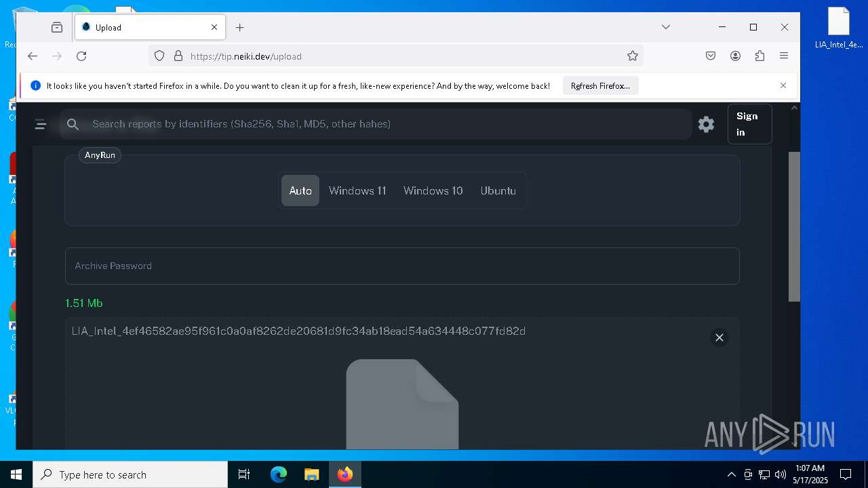Click the LIA_Intel_4ef46582 file name text
The image size is (868, 488).
tap(298, 331)
